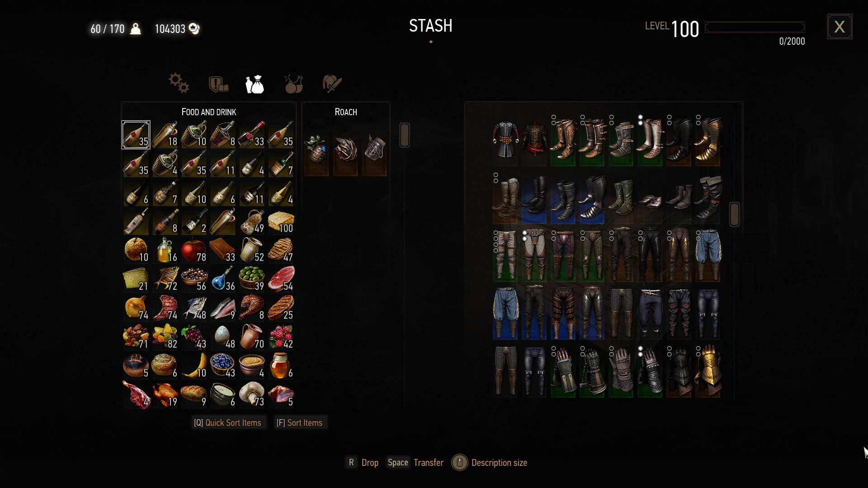Choose the mushroom stack of 73
This screenshot has height=488, width=868.
(252, 395)
